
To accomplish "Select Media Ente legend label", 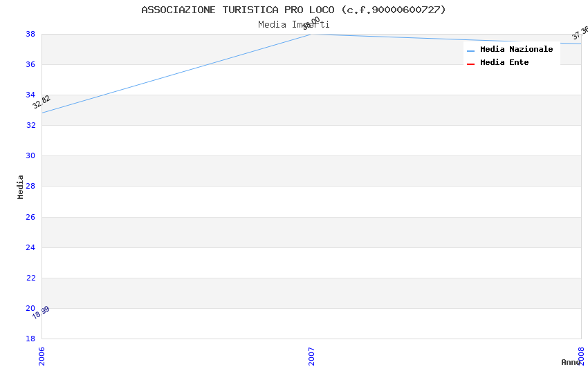I will pyautogui.click(x=504, y=62).
